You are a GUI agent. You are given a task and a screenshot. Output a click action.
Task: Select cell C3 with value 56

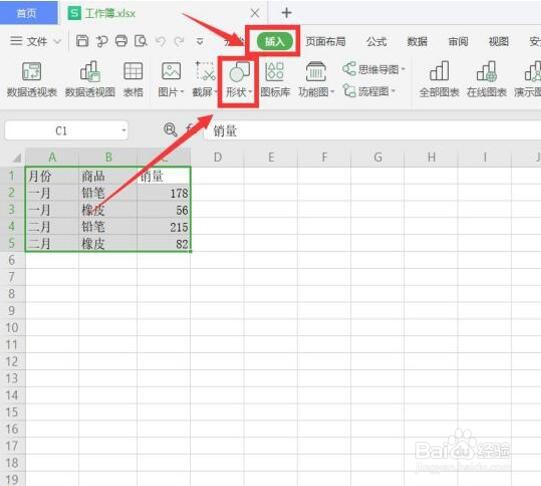pos(164,210)
